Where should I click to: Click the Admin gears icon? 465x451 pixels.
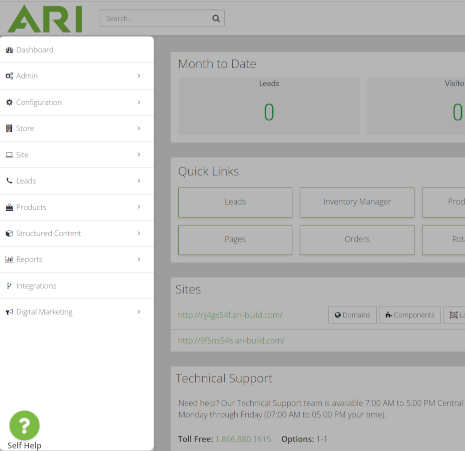point(9,76)
